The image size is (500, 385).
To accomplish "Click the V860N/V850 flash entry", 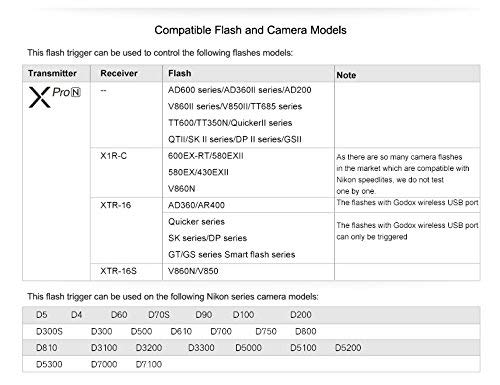I will [193, 271].
